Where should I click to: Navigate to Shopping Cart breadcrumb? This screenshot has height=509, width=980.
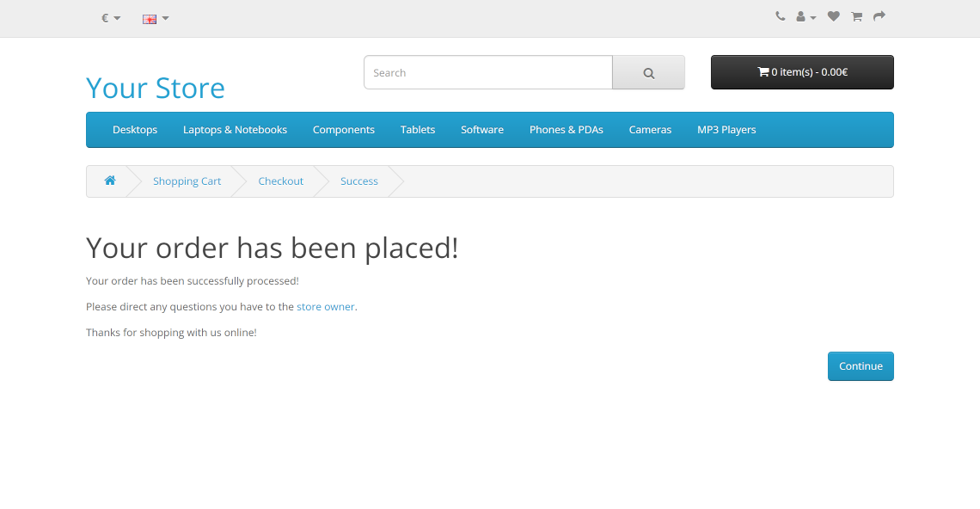(187, 181)
